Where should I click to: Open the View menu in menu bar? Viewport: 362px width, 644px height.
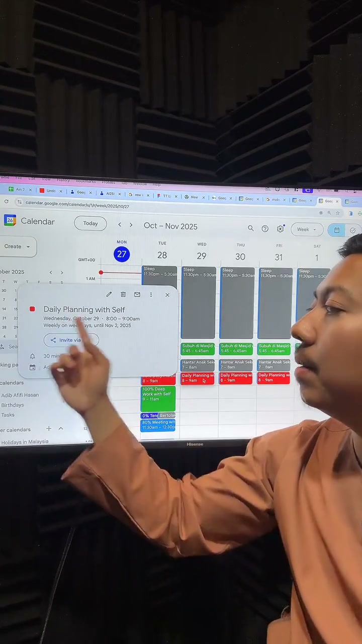[46, 179]
